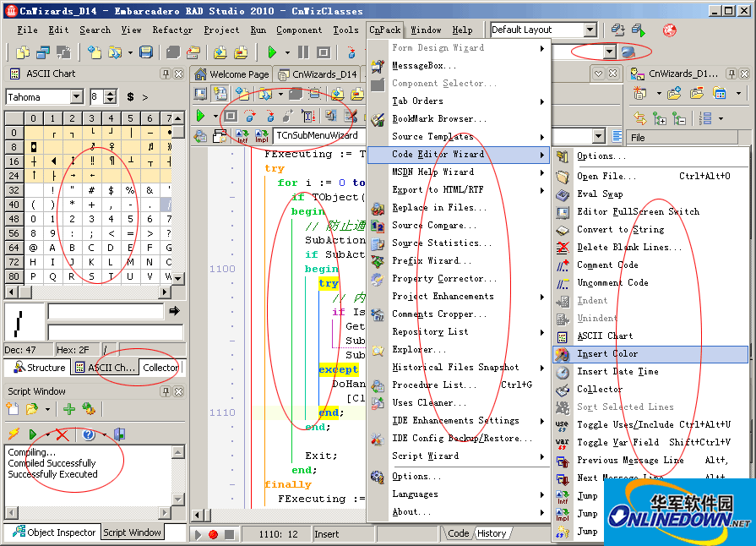Switch to the Collector tab
This screenshot has height=546, width=756.
[160, 368]
